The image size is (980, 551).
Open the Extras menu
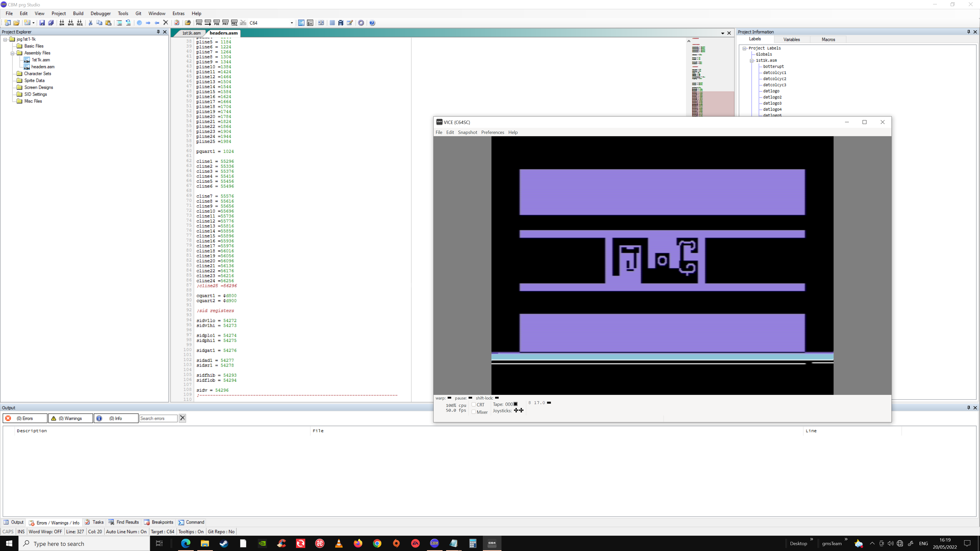(x=178, y=13)
